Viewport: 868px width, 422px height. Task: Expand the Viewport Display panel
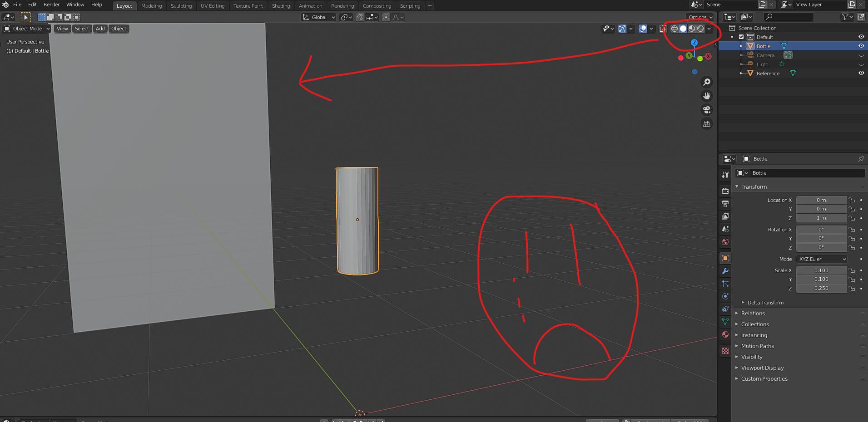coord(762,368)
